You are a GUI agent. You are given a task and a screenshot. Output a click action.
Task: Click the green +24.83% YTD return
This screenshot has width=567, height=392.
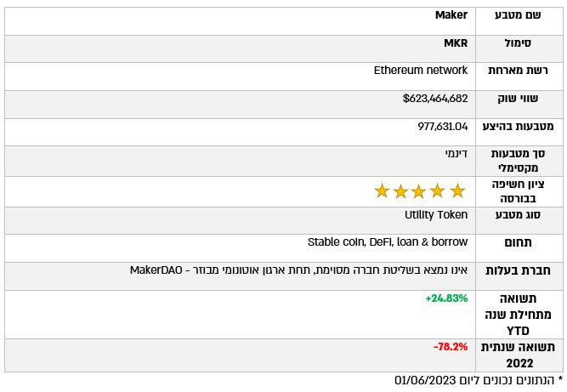click(x=446, y=298)
